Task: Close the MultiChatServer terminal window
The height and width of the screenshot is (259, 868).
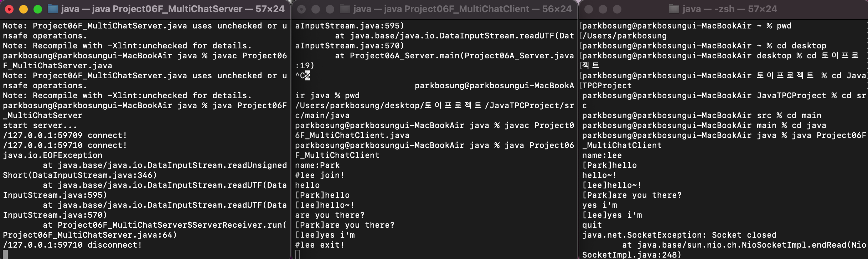Action: [x=9, y=9]
